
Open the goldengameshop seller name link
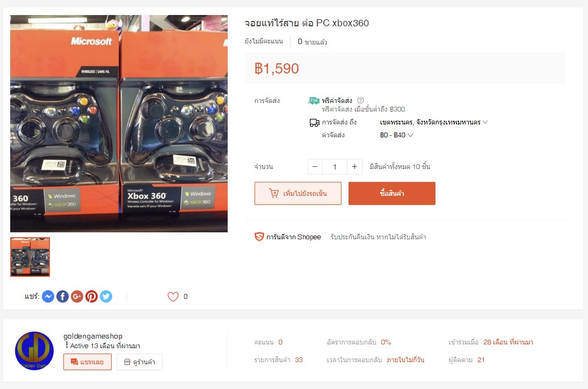92,336
